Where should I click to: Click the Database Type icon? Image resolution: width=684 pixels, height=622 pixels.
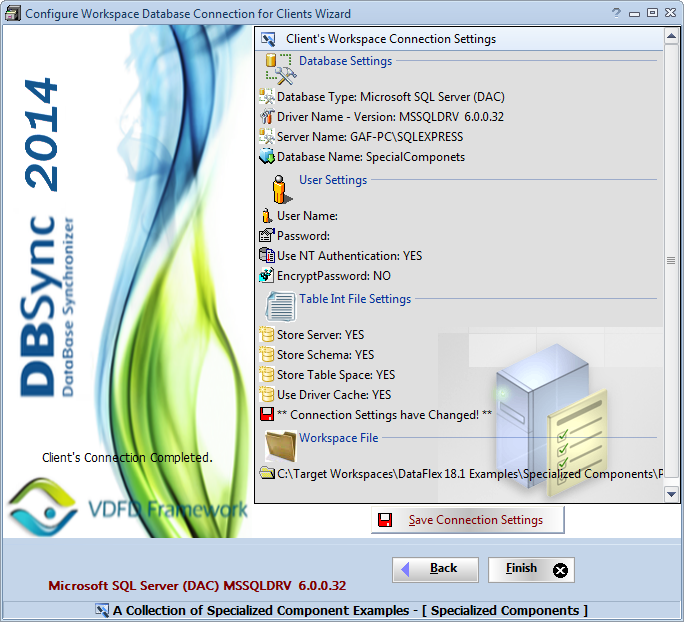[x=266, y=97]
